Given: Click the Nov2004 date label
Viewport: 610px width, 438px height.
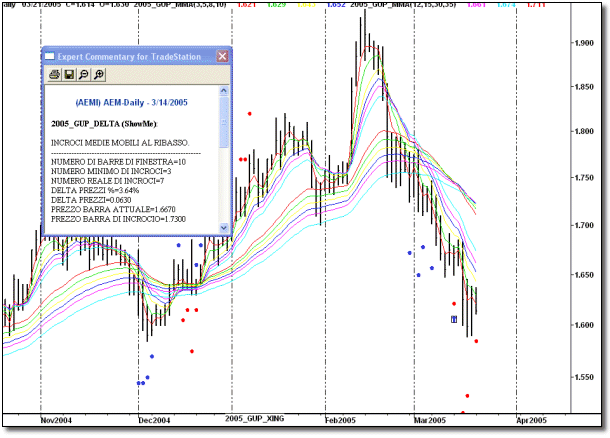Looking at the screenshot, I should tap(56, 421).
